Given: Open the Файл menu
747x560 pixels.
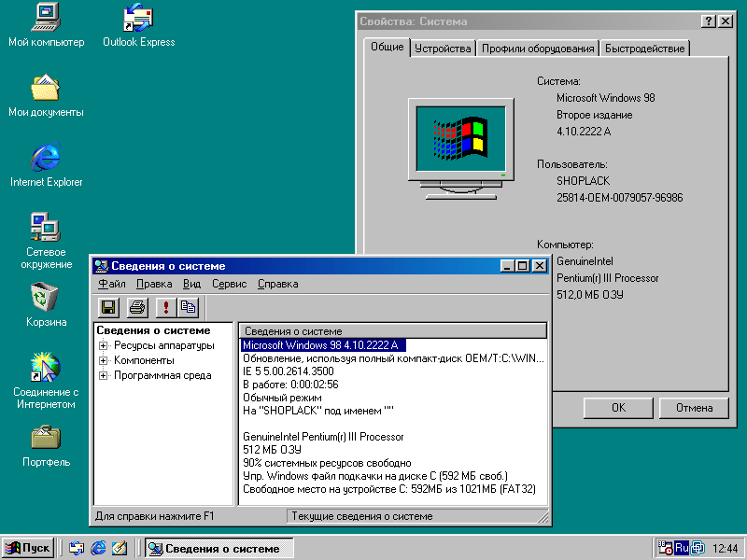Looking at the screenshot, I should click(x=112, y=284).
